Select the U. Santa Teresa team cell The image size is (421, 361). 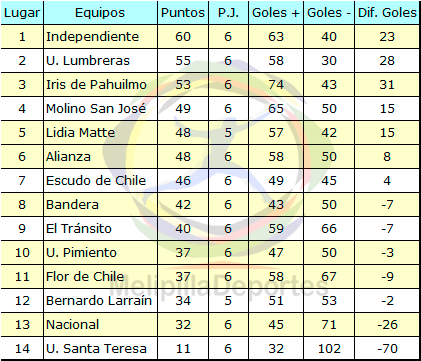(100, 349)
